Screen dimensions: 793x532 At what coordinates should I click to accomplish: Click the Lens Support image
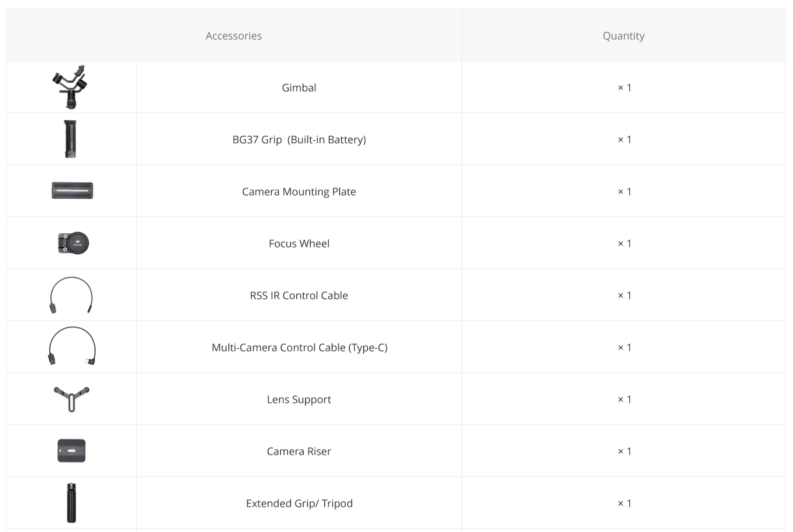click(71, 398)
